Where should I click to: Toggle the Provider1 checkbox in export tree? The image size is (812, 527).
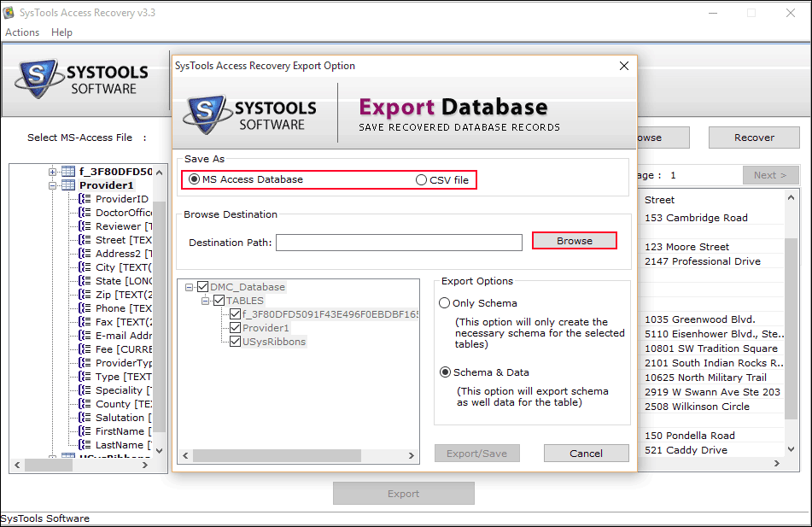[235, 327]
